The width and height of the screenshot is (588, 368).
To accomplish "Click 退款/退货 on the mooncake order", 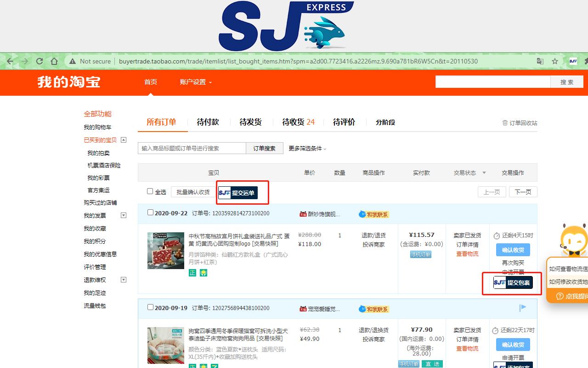I will [x=373, y=236].
